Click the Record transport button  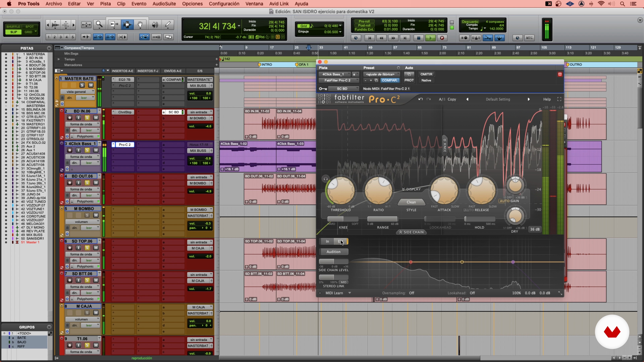[442, 38]
